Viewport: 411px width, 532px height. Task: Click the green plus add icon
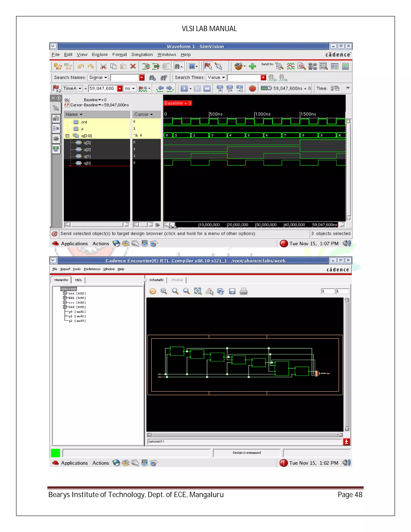coord(252,66)
